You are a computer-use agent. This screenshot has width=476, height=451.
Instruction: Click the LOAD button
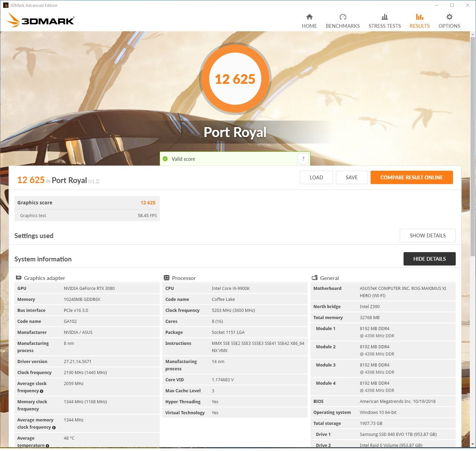click(316, 177)
